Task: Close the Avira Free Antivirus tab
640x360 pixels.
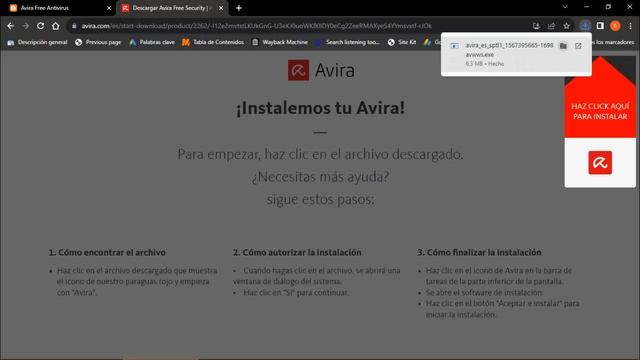Action: [x=109, y=8]
